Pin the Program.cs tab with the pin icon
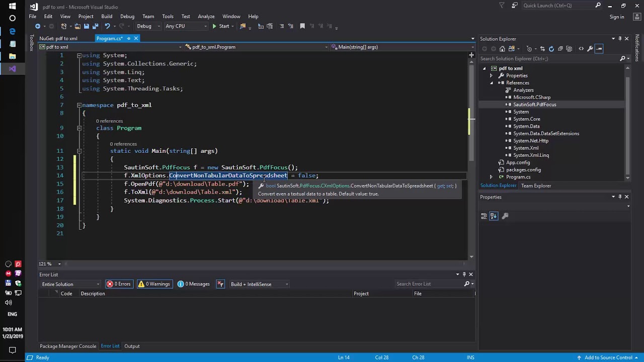 pyautogui.click(x=128, y=39)
